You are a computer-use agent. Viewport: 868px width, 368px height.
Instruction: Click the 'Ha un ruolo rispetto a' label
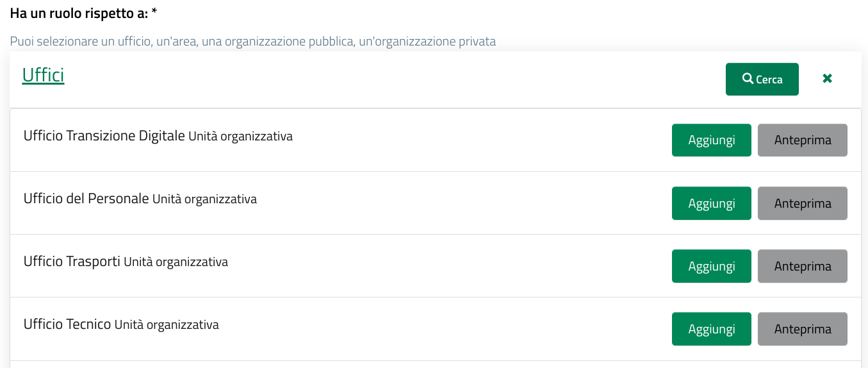(83, 12)
